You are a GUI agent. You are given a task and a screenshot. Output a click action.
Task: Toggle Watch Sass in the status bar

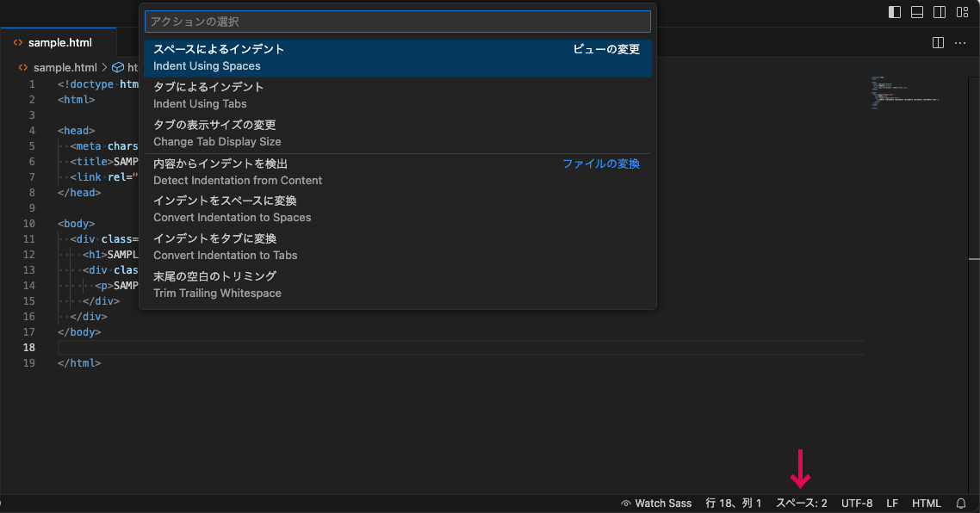(656, 503)
